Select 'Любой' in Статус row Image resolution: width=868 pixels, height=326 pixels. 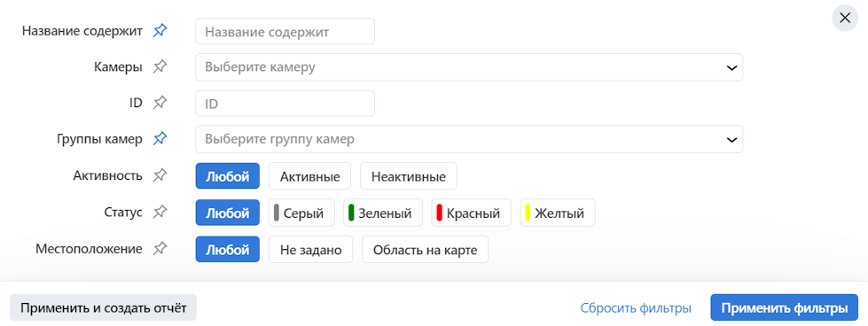(228, 213)
